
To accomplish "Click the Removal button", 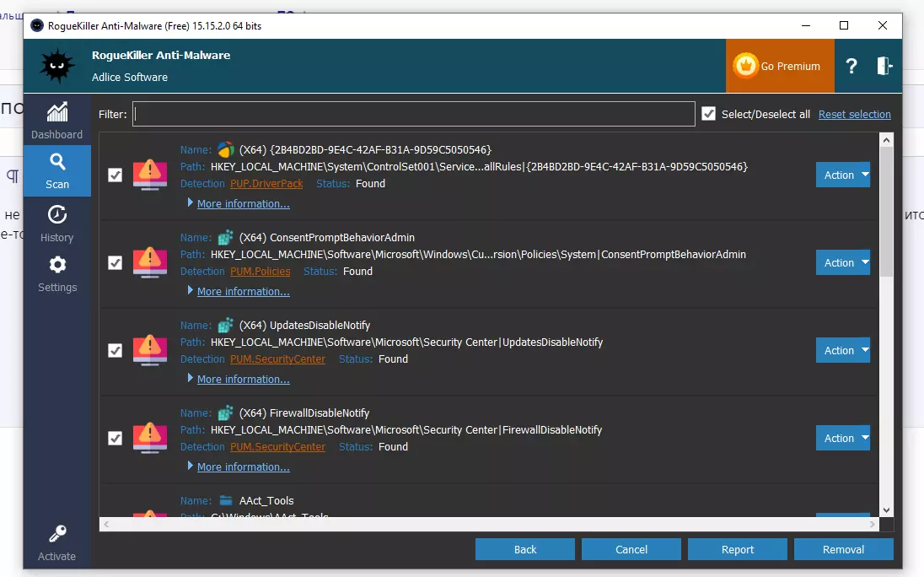I will pos(843,549).
